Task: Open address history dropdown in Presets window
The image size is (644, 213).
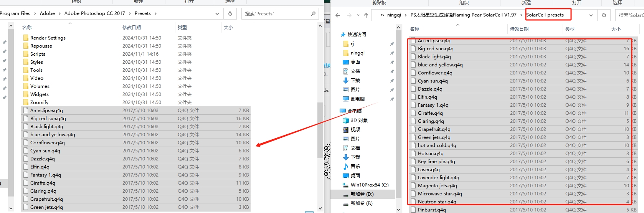Action: [217, 13]
